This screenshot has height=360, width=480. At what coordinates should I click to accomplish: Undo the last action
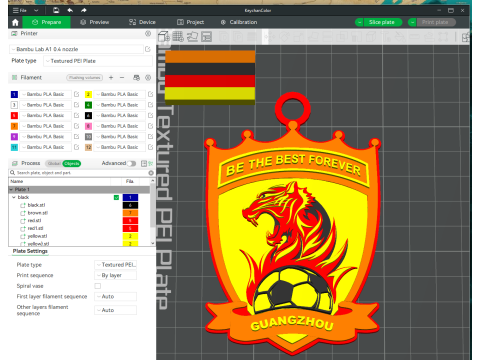click(70, 10)
